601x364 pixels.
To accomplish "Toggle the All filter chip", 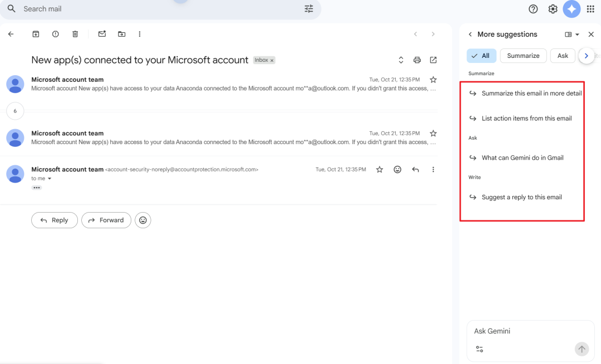I will click(x=481, y=56).
